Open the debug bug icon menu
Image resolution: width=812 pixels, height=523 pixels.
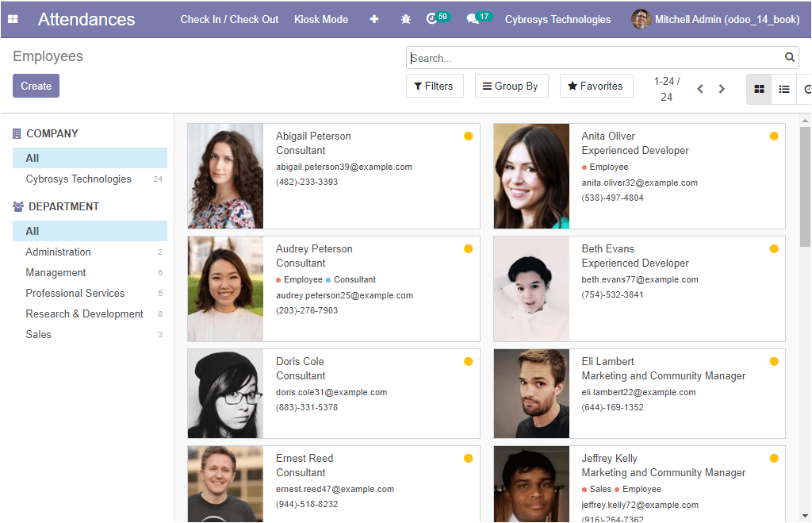[405, 19]
